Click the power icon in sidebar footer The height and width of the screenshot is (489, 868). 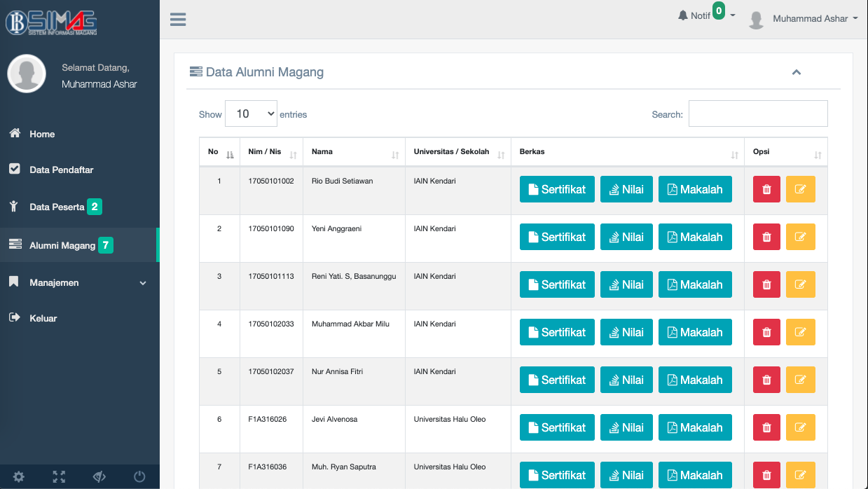coord(139,477)
